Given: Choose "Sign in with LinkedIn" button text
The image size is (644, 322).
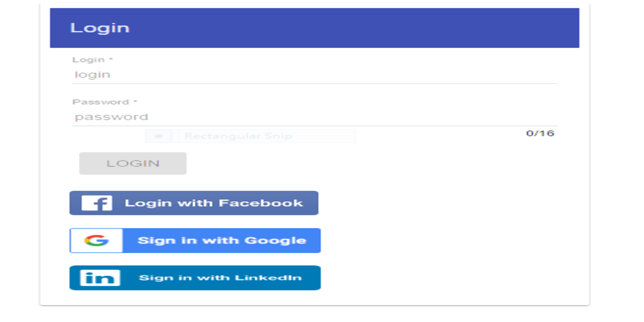Looking at the screenshot, I should [220, 278].
